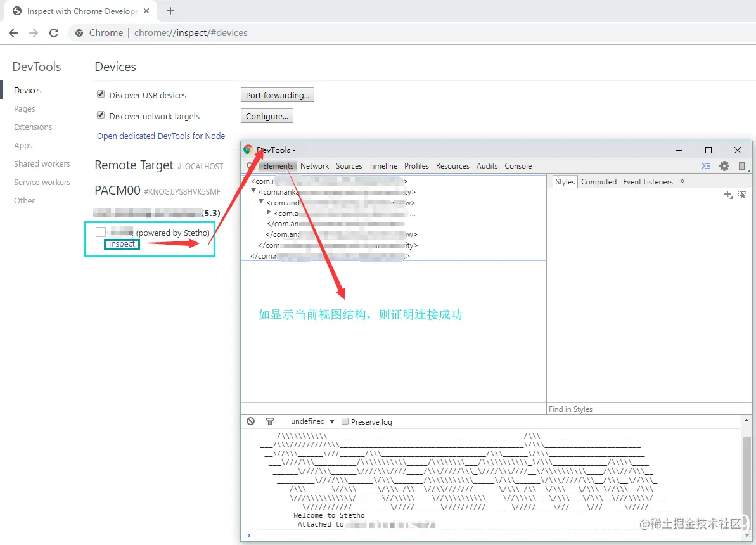Select the Styles tab

[x=565, y=182]
